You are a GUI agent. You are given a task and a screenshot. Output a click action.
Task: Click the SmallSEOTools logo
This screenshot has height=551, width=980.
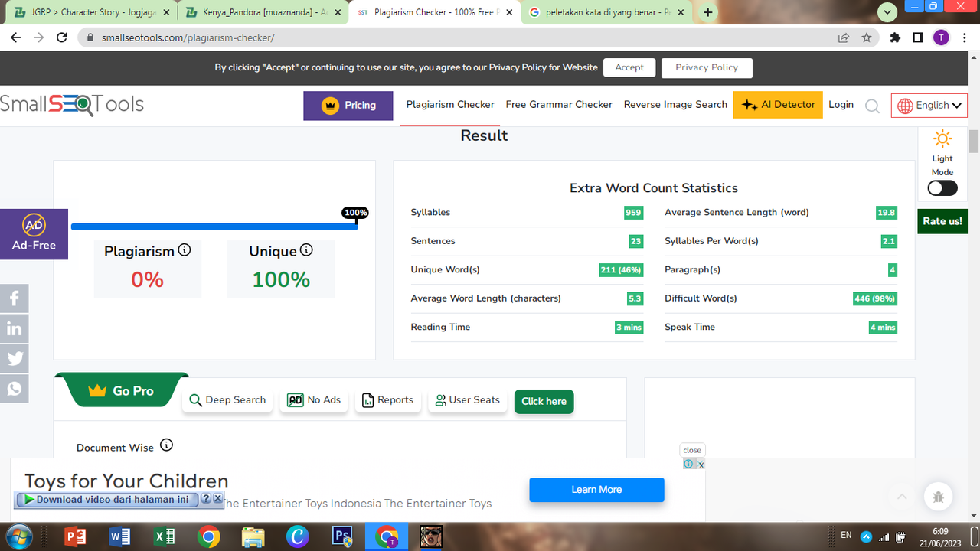pyautogui.click(x=72, y=105)
